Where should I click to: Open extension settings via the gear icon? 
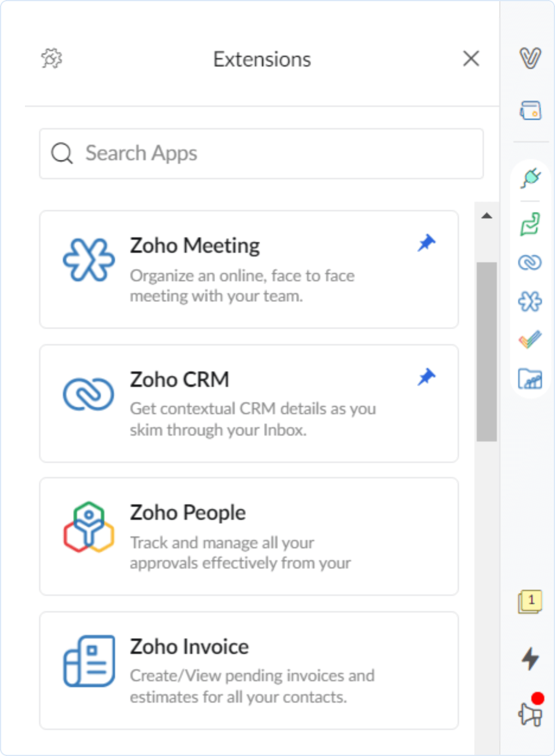pyautogui.click(x=52, y=59)
